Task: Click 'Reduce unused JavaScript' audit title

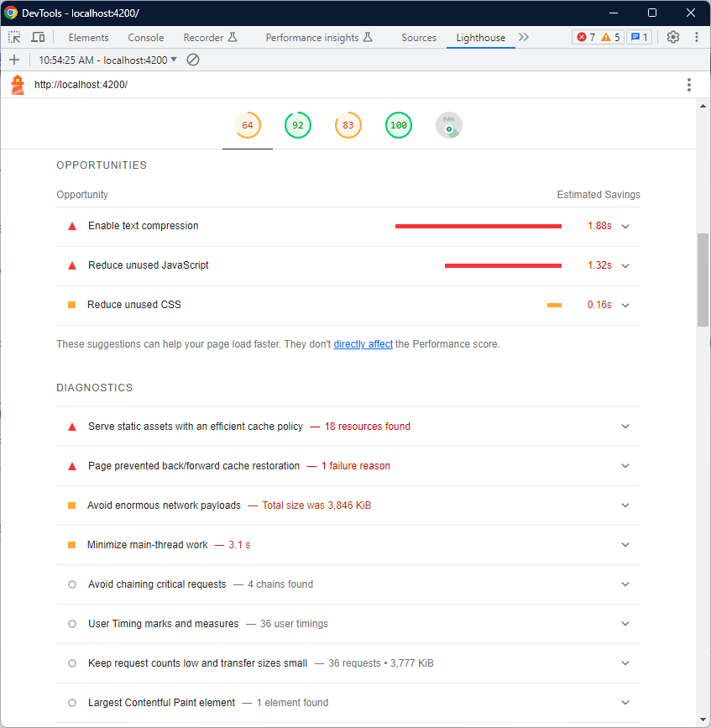Action: click(149, 265)
